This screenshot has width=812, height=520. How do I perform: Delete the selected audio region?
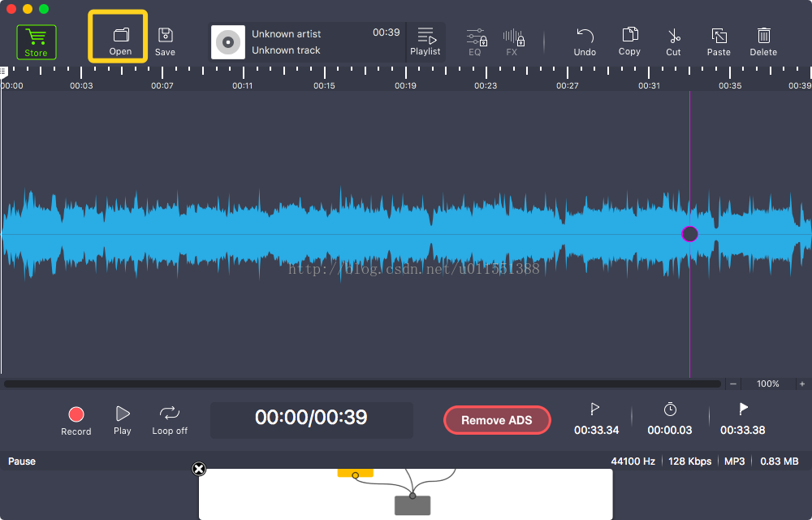(763, 41)
